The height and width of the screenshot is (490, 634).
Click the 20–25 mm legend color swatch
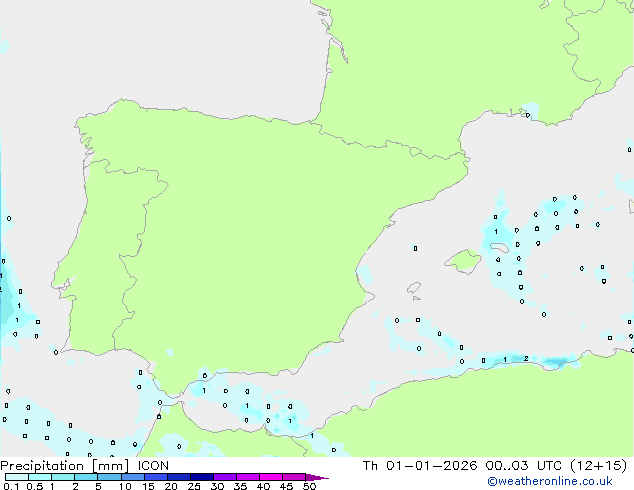tap(178, 477)
